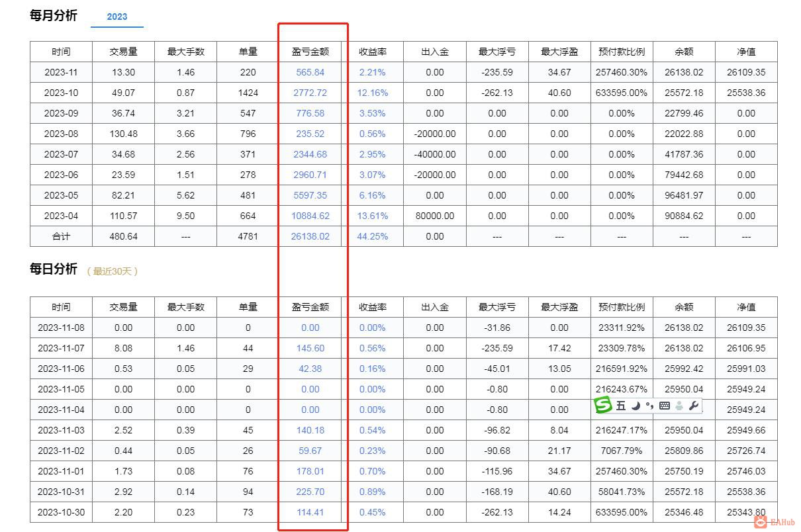This screenshot has width=801, height=532.
Task: Open the 140.18 profit link for 2023-11-03
Action: click(310, 430)
